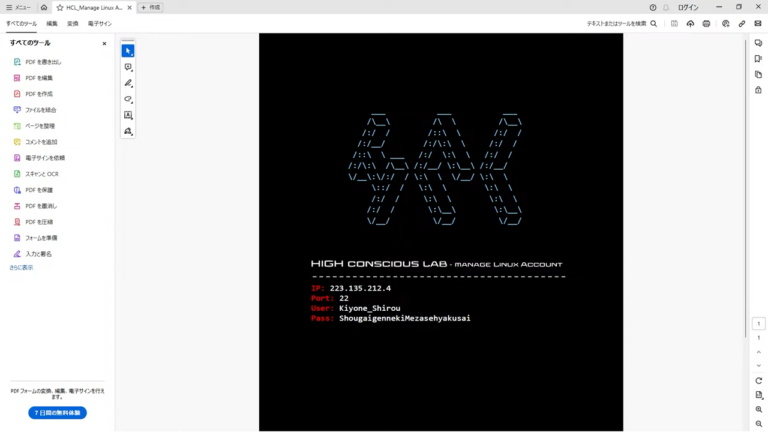The height and width of the screenshot is (432, 768).
Task: Click the 7日間の無料体験 button
Action: coord(57,413)
